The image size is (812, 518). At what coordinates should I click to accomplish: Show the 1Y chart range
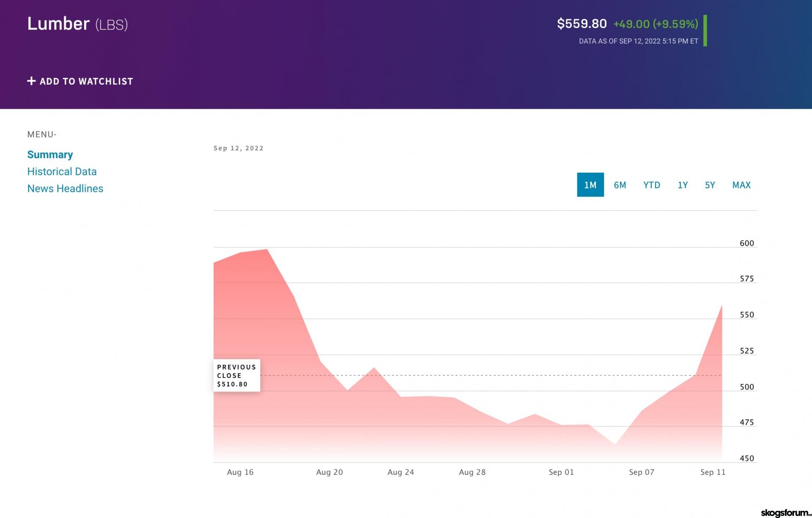click(683, 185)
